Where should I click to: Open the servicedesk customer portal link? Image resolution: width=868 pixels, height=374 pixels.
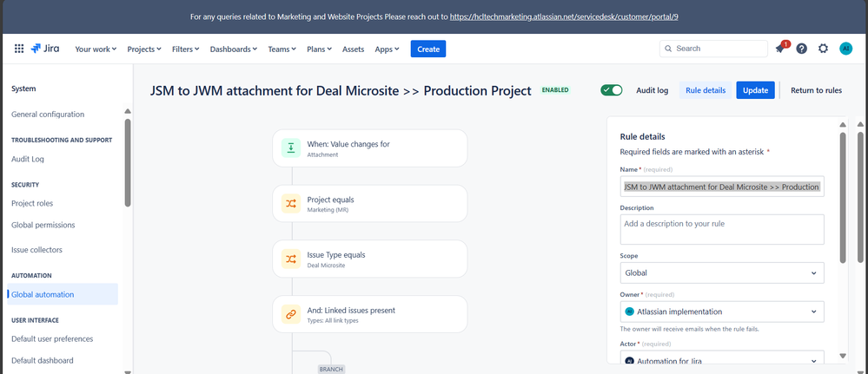pyautogui.click(x=564, y=16)
